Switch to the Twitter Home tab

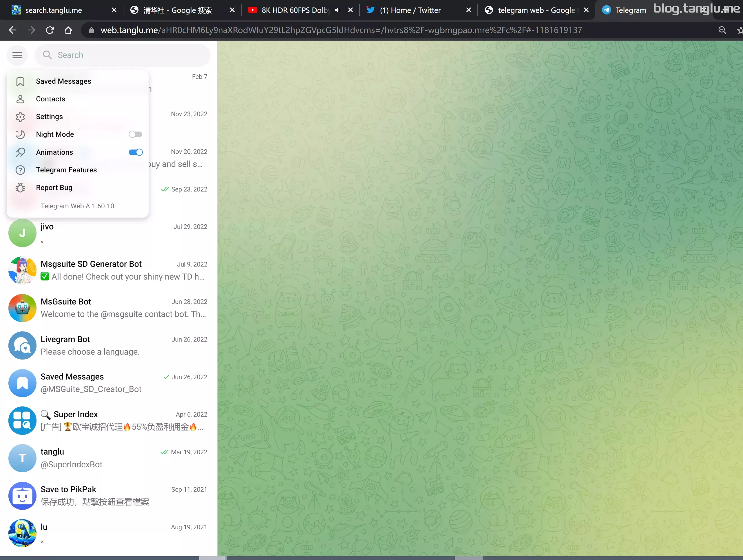coord(410,10)
